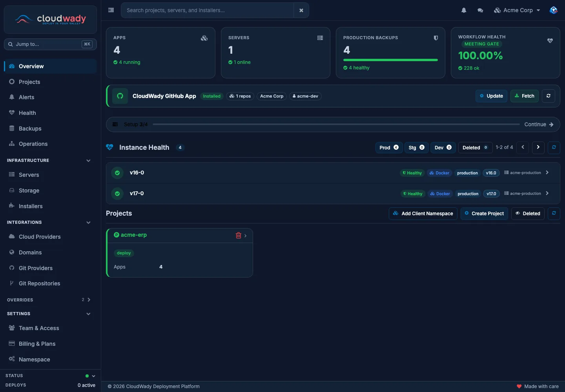The height and width of the screenshot is (392, 565).
Task: Open Storage in the sidebar
Action: pyautogui.click(x=50, y=191)
